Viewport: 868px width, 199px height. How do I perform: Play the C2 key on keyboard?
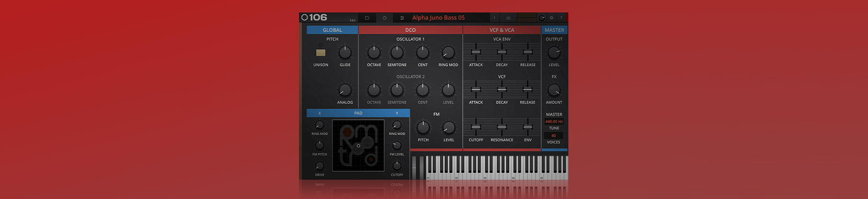457,176
